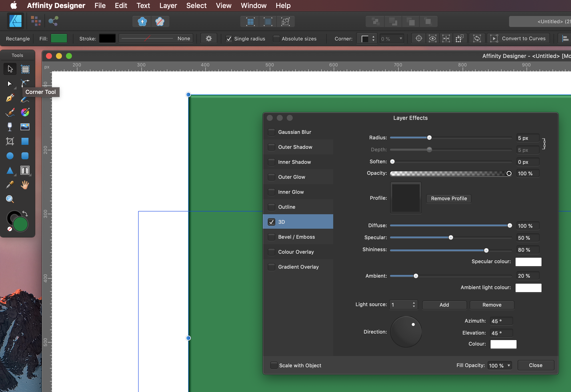Select the View hand tool
Image resolution: width=571 pixels, height=392 pixels.
(x=25, y=185)
